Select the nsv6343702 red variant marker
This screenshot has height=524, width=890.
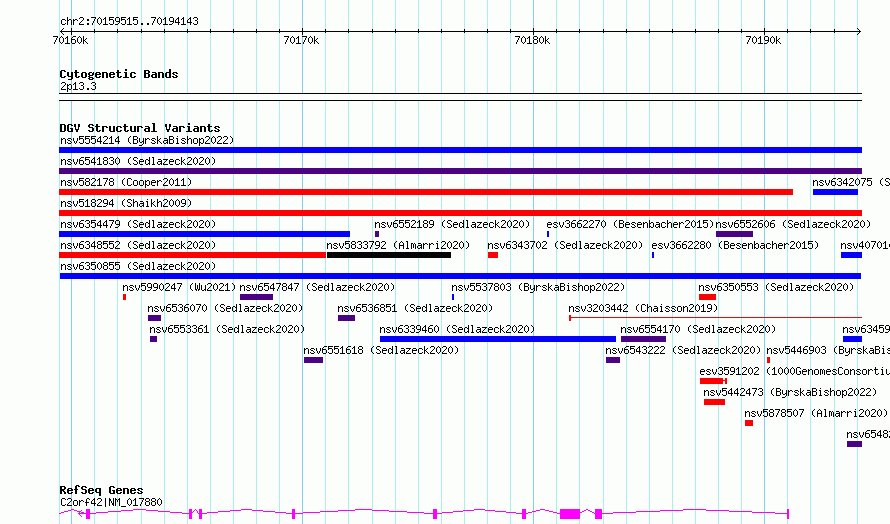coord(493,255)
